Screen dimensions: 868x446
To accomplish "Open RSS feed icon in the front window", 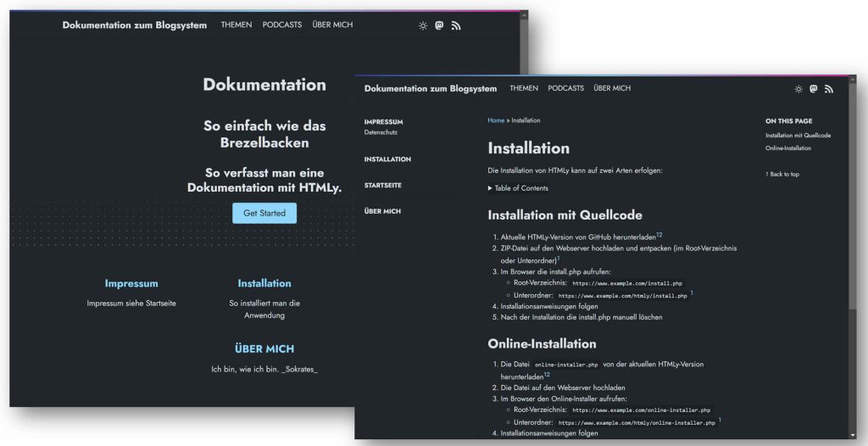I will click(829, 89).
